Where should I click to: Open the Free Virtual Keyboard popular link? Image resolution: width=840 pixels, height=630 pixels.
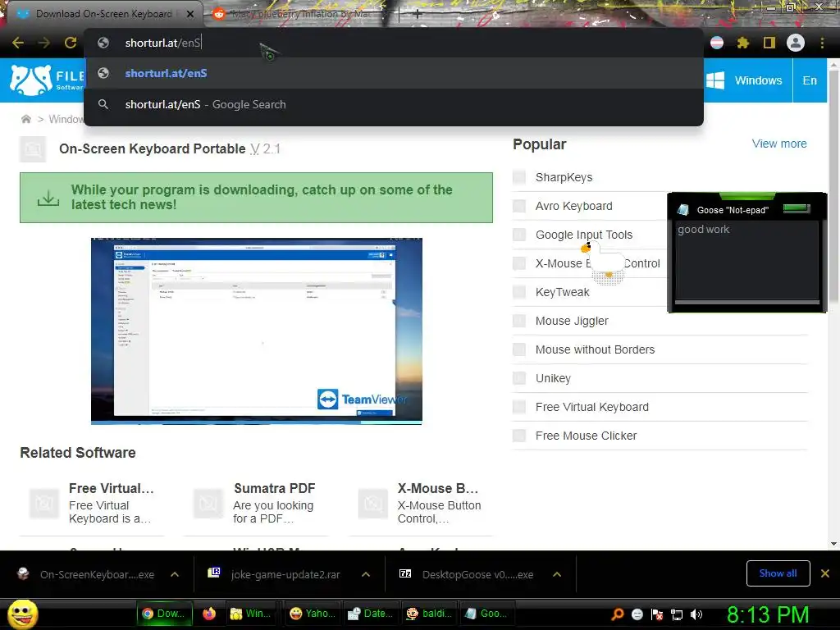pos(592,407)
